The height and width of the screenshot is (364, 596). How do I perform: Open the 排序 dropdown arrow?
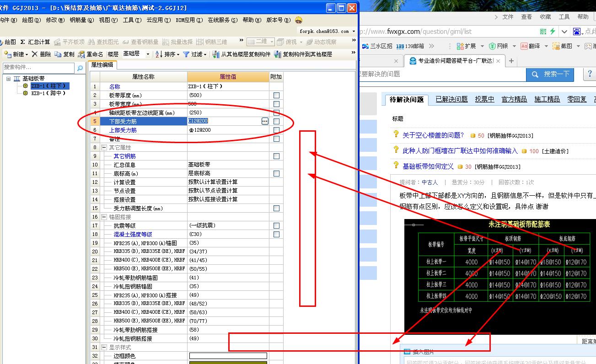pos(178,54)
